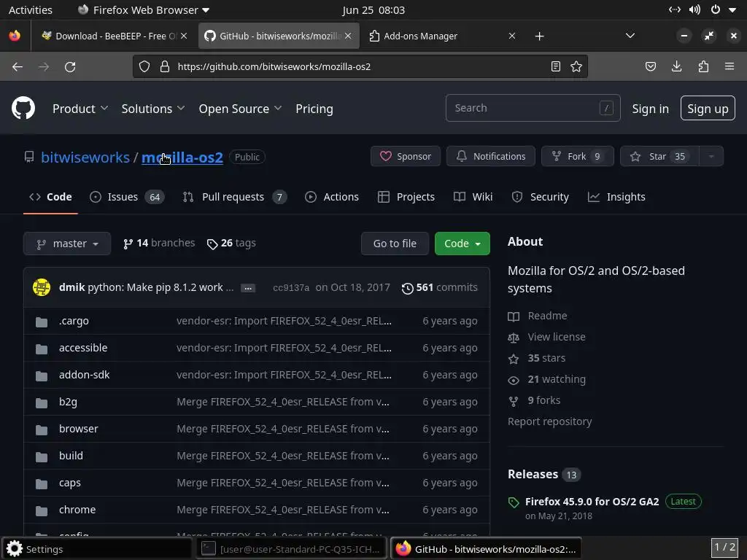
Task: Open the build folder
Action: coord(71,456)
